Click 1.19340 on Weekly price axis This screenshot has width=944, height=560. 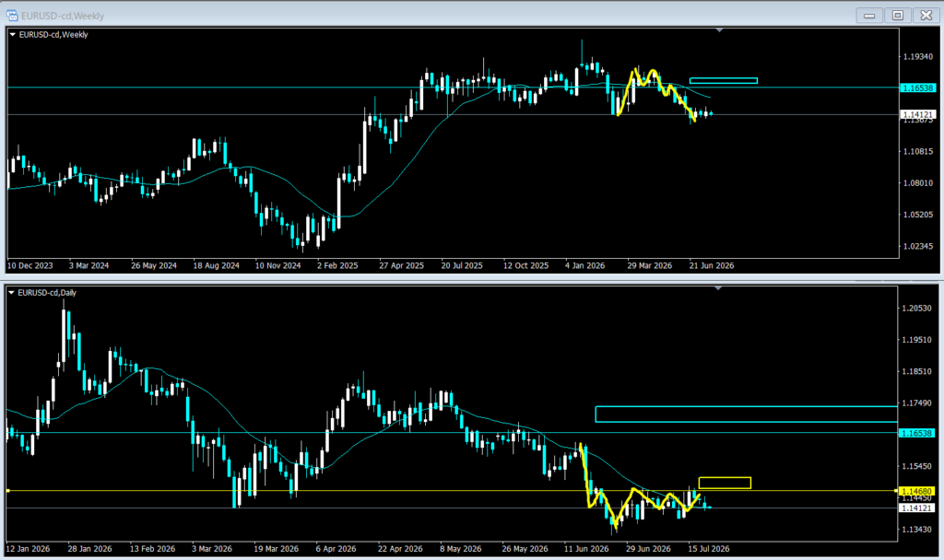click(x=918, y=56)
